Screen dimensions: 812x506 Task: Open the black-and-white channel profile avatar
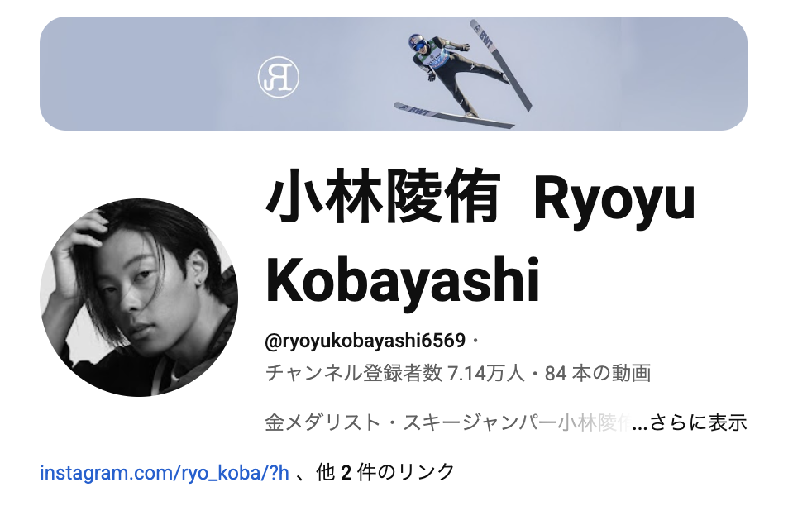click(x=139, y=298)
